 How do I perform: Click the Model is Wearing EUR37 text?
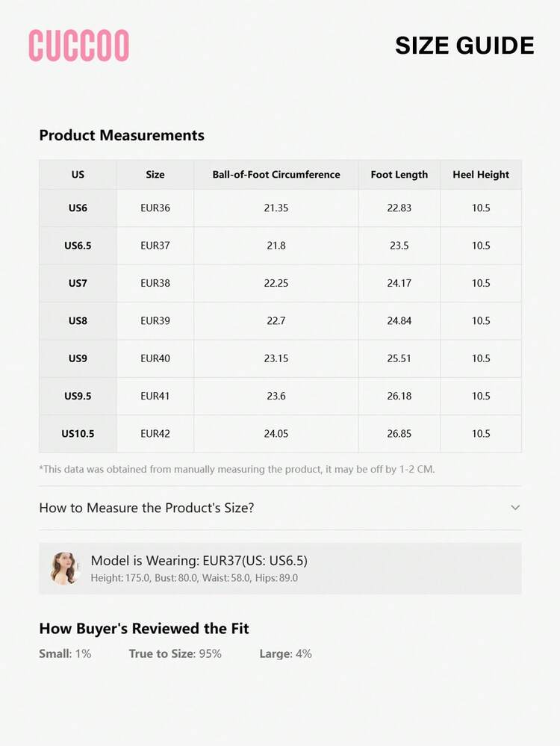click(199, 561)
